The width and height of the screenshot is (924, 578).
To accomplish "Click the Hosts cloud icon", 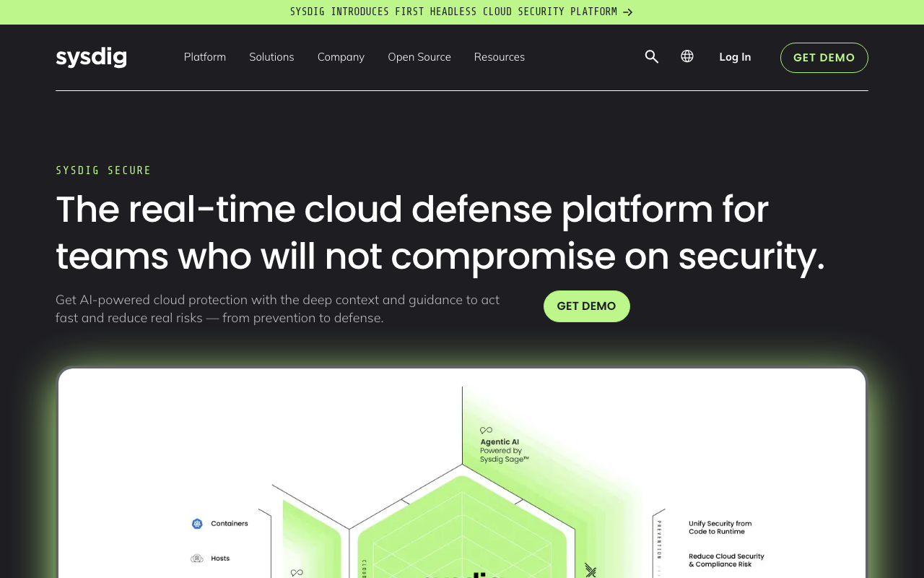I will pyautogui.click(x=197, y=558).
